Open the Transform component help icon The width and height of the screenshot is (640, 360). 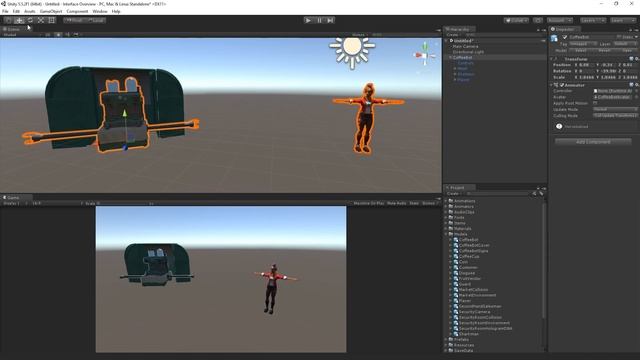[631, 59]
